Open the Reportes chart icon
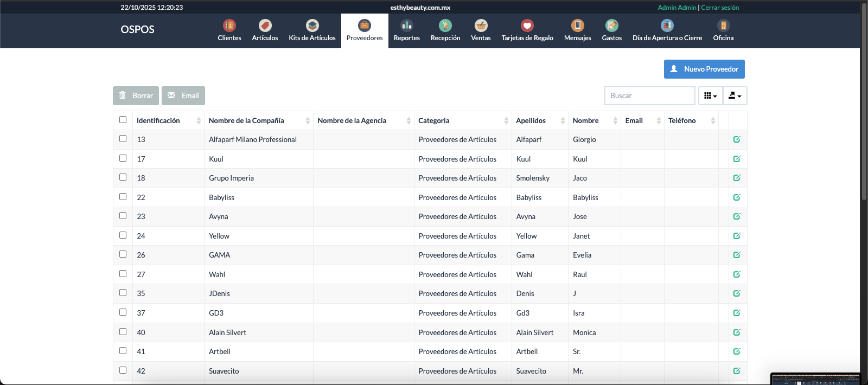The image size is (868, 385). point(406,26)
